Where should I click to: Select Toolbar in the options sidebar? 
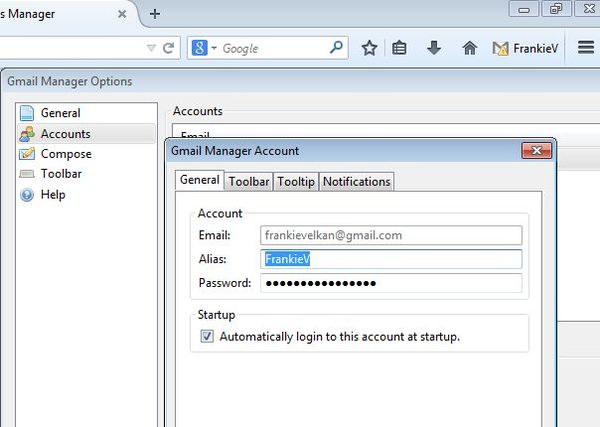coord(87,174)
